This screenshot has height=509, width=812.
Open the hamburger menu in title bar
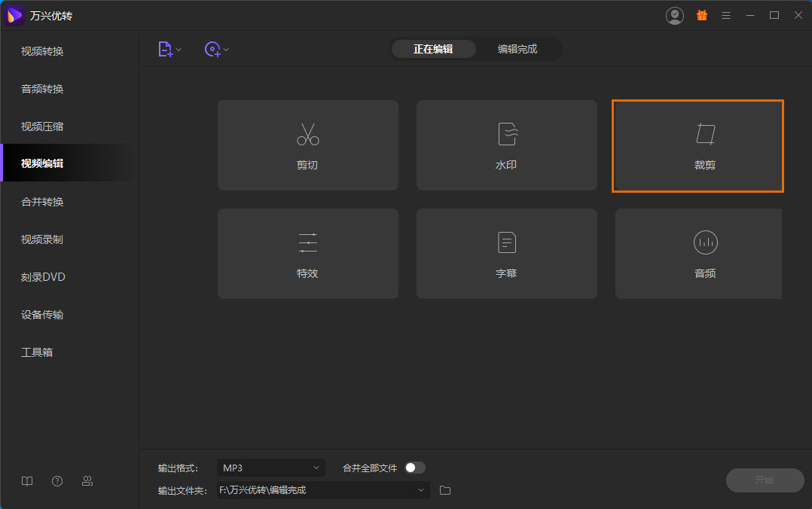[x=726, y=15]
